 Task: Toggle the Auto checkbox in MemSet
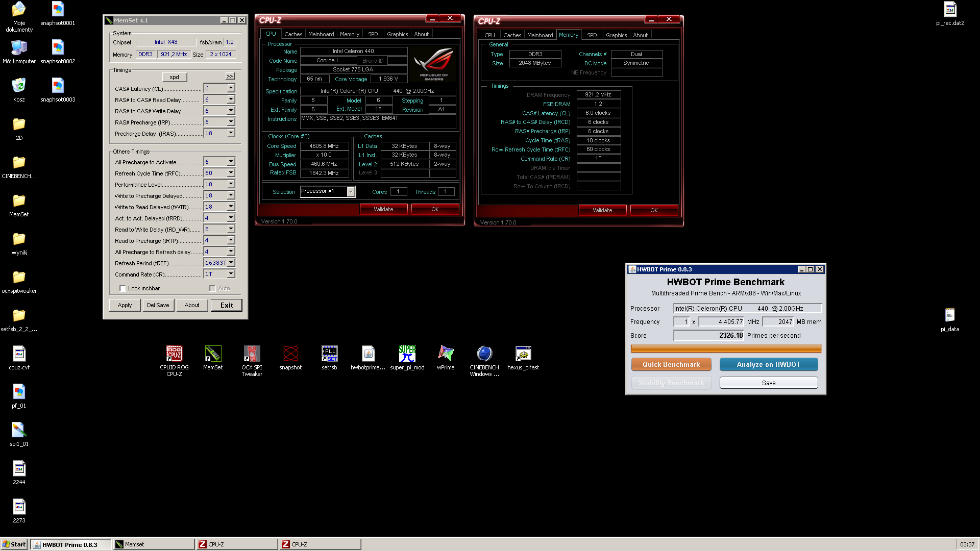point(212,288)
